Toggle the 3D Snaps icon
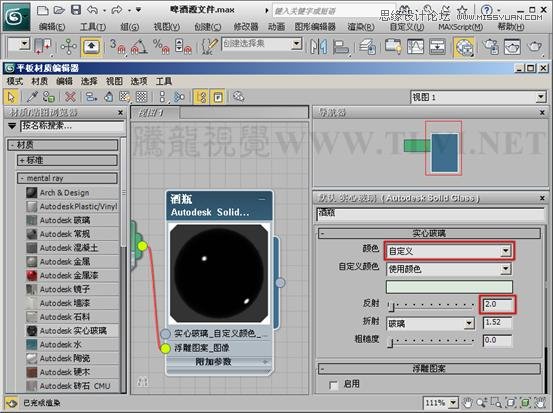The width and height of the screenshot is (553, 413). pyautogui.click(x=117, y=47)
